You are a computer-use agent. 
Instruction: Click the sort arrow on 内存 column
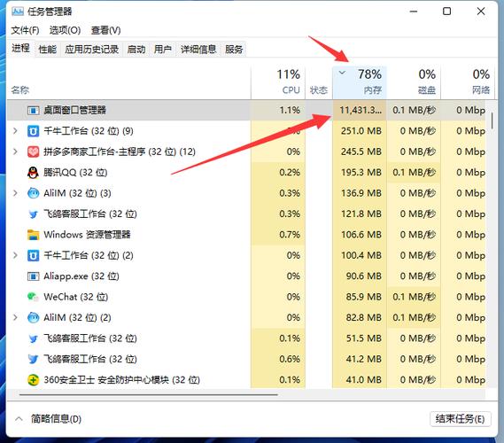pyautogui.click(x=342, y=73)
